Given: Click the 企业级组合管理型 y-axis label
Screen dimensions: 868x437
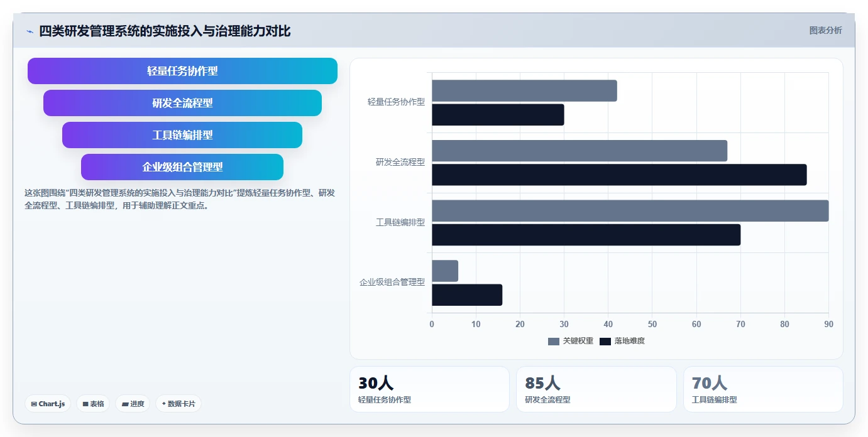Looking at the screenshot, I should pyautogui.click(x=392, y=283).
